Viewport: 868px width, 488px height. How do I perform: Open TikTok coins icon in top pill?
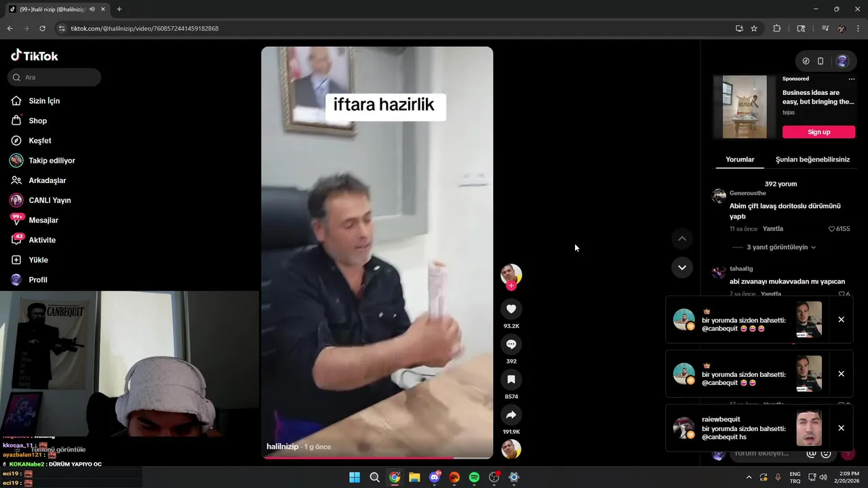click(x=806, y=61)
